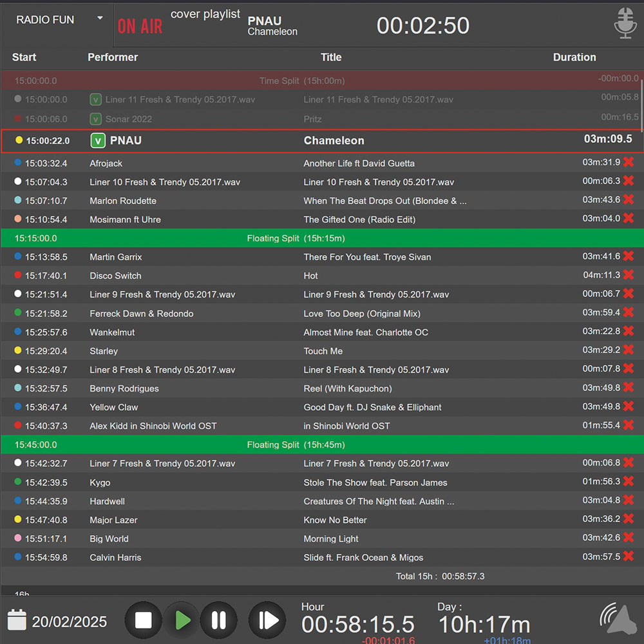The image size is (644, 644).
Task: Click the ON AIR indicator
Action: [140, 26]
